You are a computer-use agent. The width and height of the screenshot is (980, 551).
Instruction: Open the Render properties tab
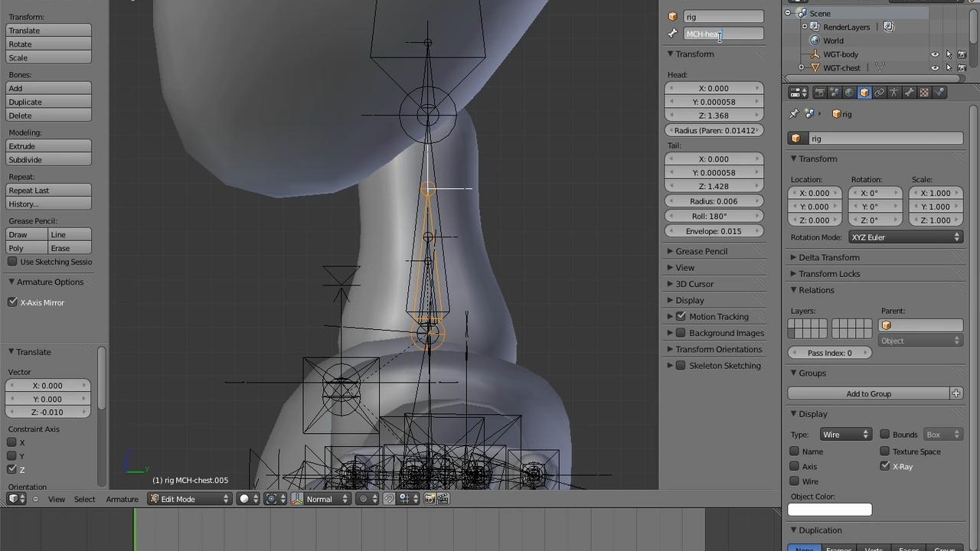pyautogui.click(x=820, y=92)
